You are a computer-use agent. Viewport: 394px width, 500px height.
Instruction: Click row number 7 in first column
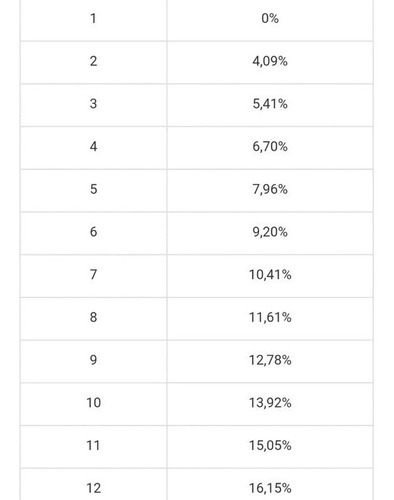coord(93,276)
